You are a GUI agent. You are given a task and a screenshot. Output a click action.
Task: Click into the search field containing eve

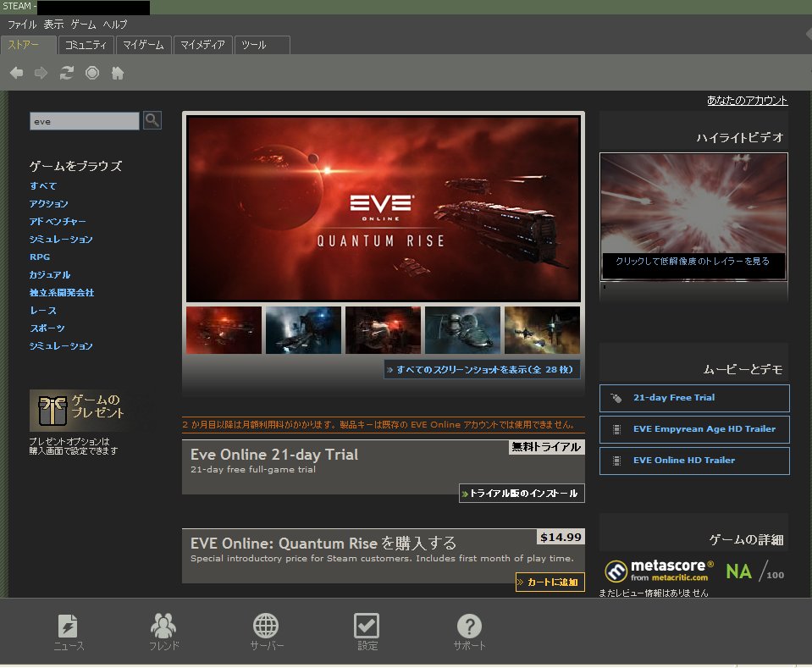84,121
